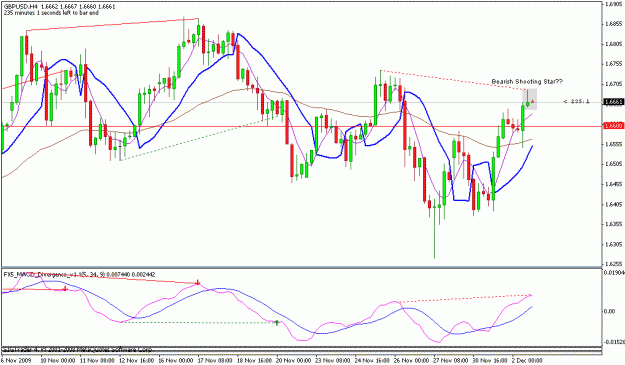The height and width of the screenshot is (365, 625).
Task: Click the '26 Nov 00:00' time axis label
Action: (411, 360)
